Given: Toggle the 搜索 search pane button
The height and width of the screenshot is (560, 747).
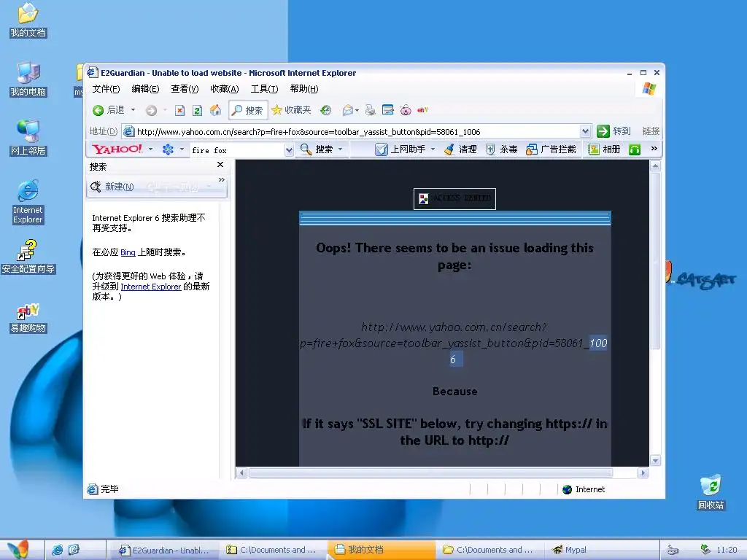Looking at the screenshot, I should [x=248, y=111].
